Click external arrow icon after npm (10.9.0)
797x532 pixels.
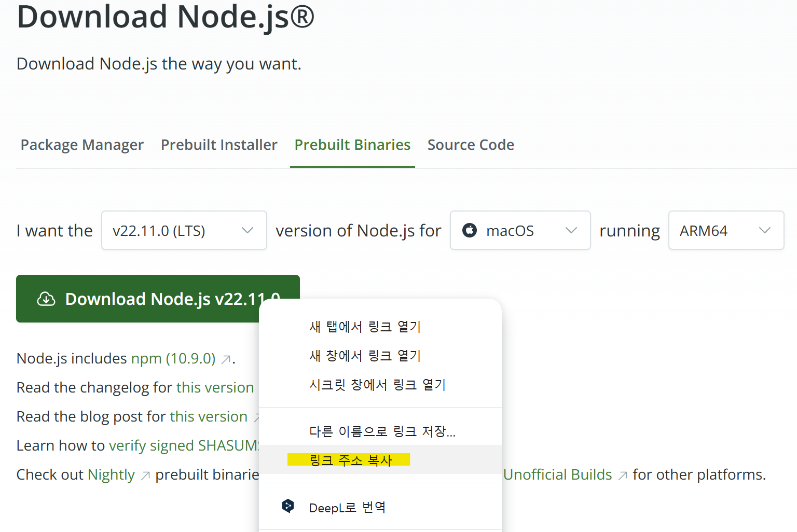click(226, 359)
